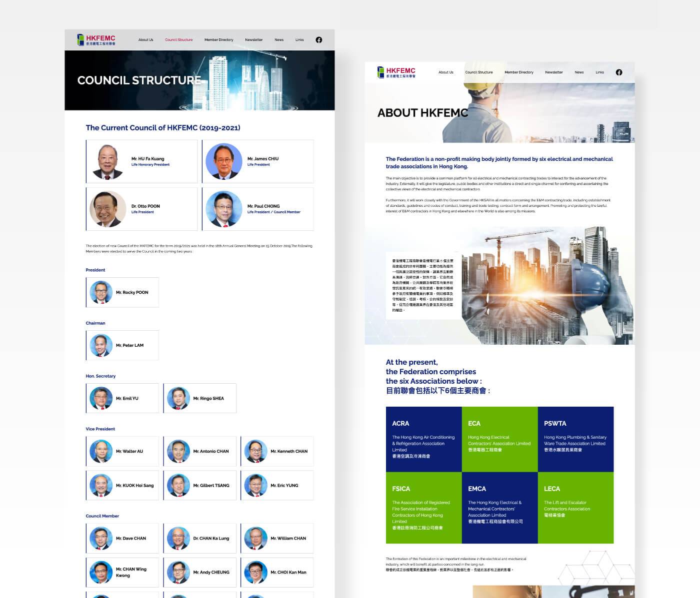Open the PSWTA association tile
This screenshot has height=598, width=700.
(x=575, y=439)
